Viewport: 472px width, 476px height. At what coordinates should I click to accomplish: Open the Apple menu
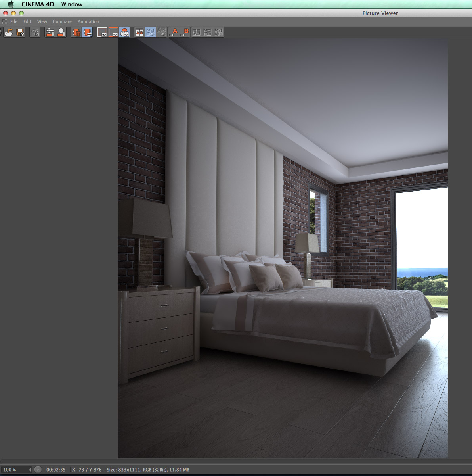click(x=11, y=4)
